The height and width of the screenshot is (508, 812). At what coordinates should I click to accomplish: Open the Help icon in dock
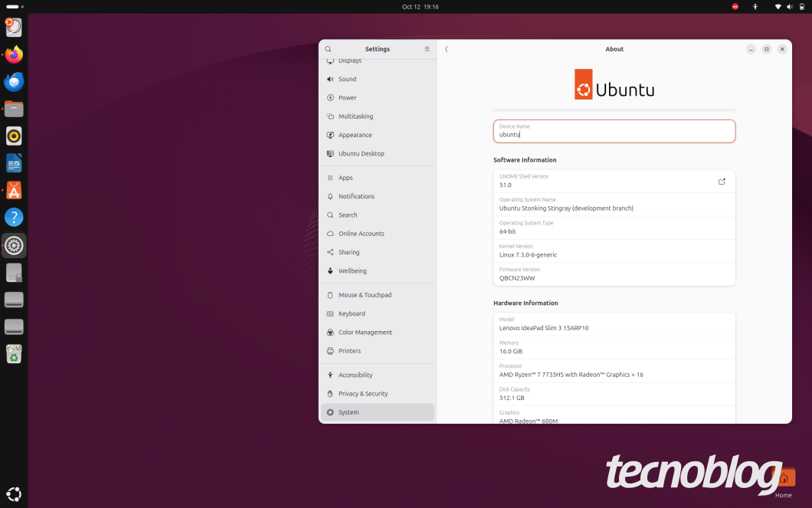(14, 218)
